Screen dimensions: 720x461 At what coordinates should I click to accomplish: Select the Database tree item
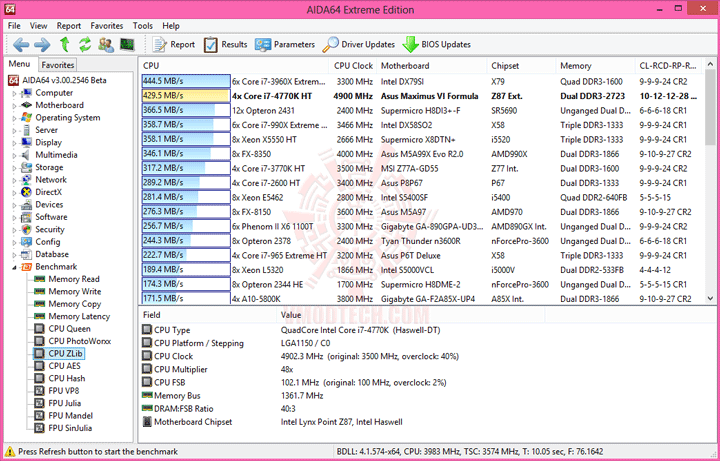tap(52, 254)
